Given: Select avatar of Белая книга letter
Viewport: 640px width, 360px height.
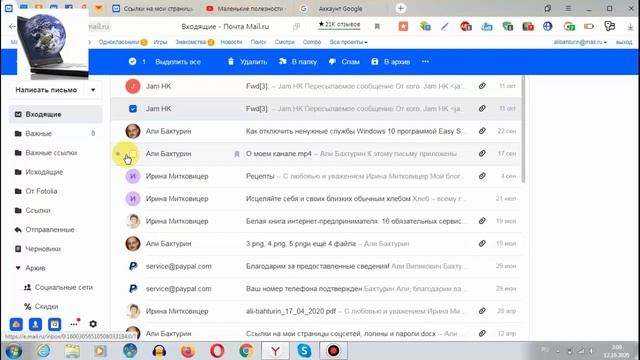Looking at the screenshot, I should [x=133, y=221].
